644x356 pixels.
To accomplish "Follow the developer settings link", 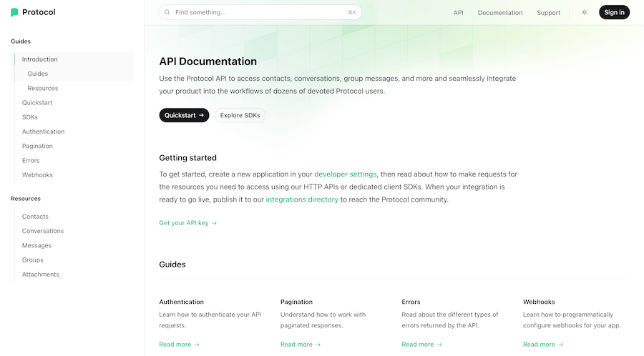I will tap(345, 174).
